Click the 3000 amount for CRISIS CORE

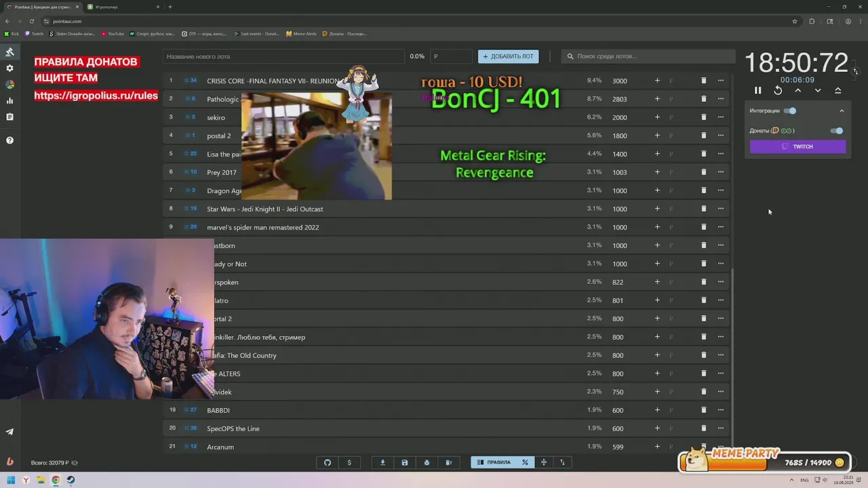pyautogui.click(x=619, y=81)
